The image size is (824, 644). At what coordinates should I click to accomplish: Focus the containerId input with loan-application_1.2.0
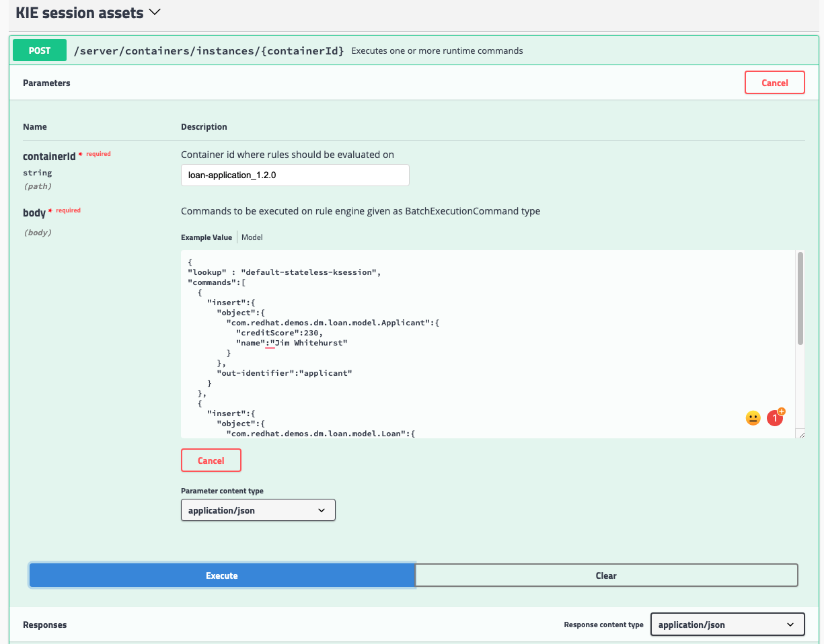[x=295, y=175]
